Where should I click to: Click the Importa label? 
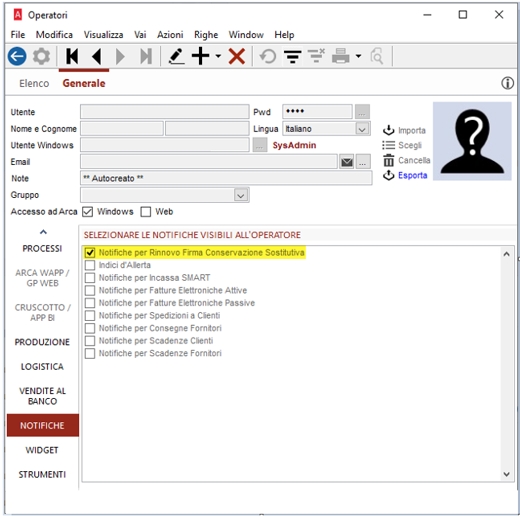tap(412, 130)
